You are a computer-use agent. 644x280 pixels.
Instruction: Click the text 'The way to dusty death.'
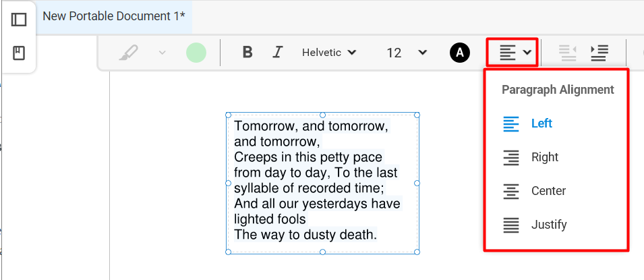tap(305, 235)
